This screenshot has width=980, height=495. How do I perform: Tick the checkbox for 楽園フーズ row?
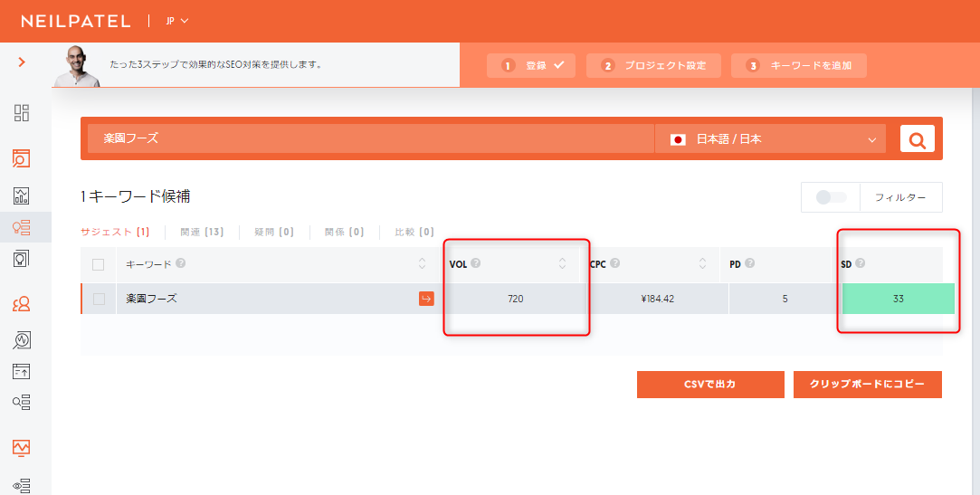coord(99,299)
